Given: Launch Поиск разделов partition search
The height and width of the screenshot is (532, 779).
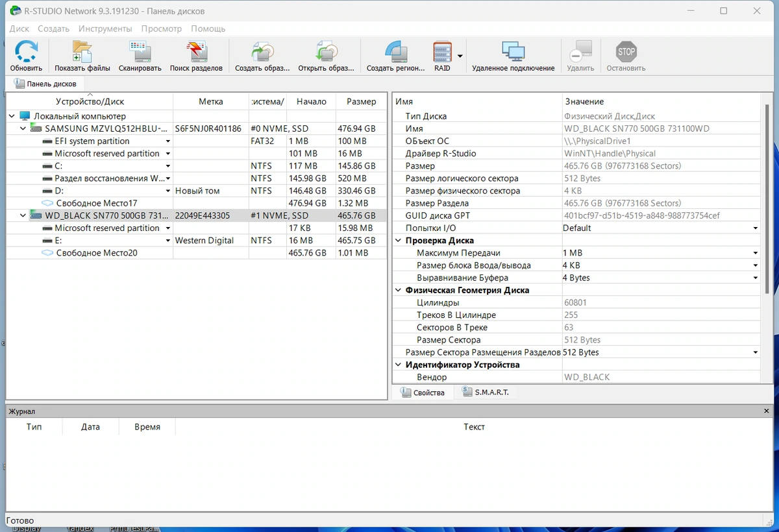Looking at the screenshot, I should click(196, 52).
